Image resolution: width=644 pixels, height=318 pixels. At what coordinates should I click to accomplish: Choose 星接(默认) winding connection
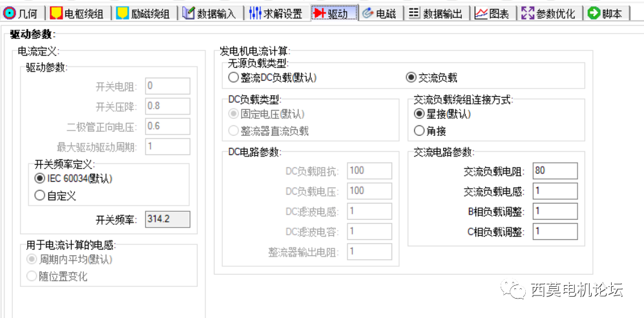(x=442, y=114)
